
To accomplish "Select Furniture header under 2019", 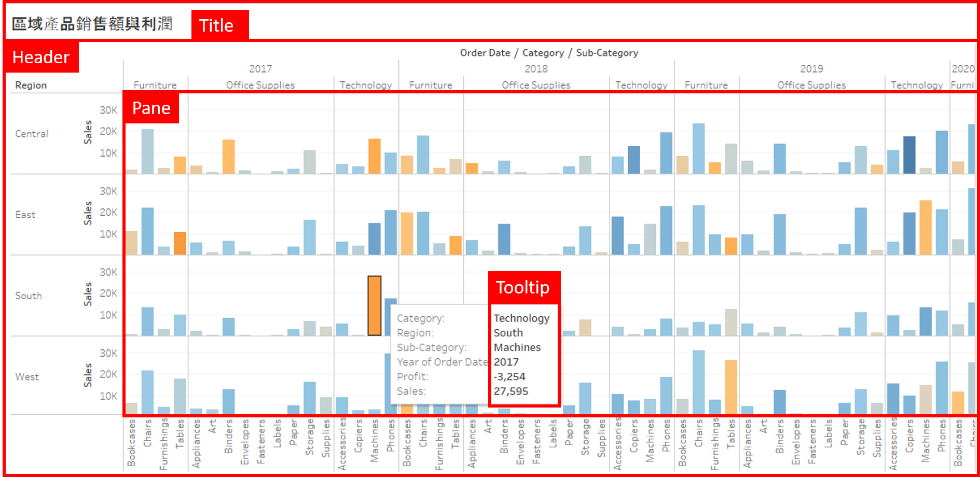I will pos(706,85).
